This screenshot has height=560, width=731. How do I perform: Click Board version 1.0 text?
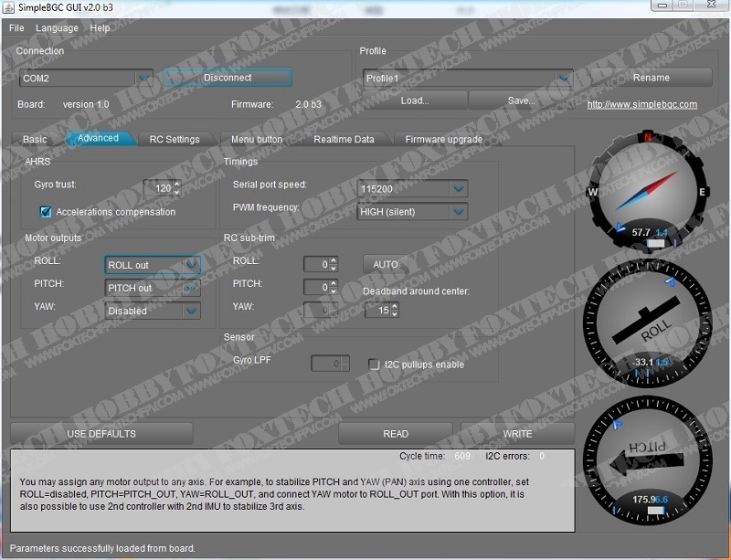[86, 104]
